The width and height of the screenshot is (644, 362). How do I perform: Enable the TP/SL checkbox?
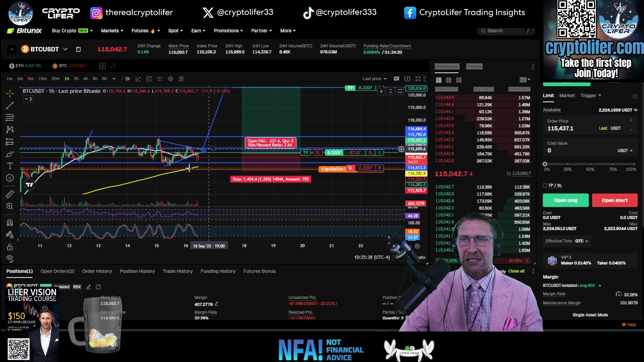point(545,185)
